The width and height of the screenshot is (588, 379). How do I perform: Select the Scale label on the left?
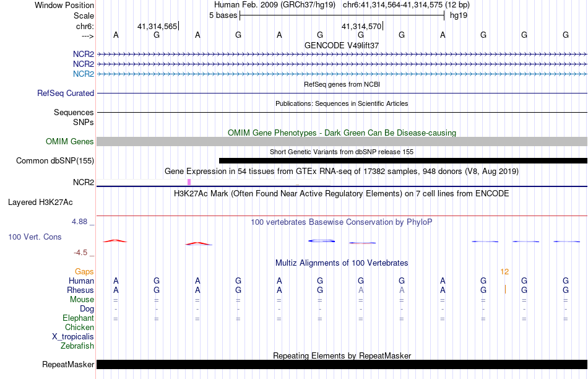[84, 15]
